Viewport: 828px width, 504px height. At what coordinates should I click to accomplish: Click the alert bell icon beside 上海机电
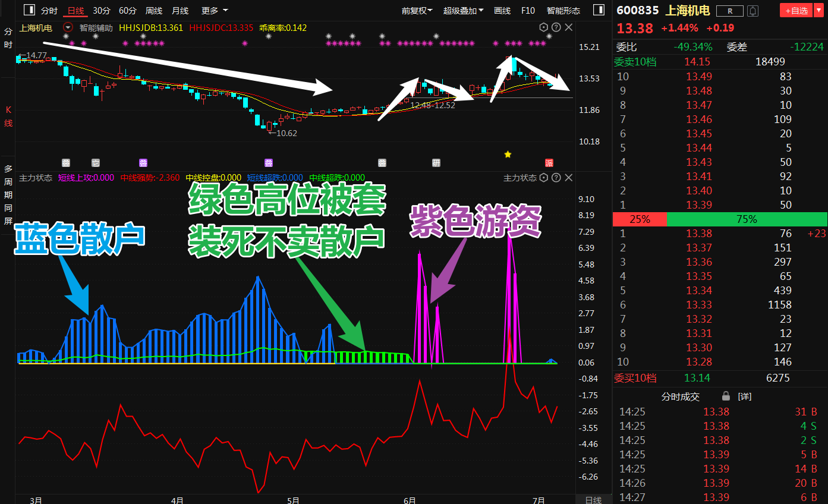(x=753, y=11)
